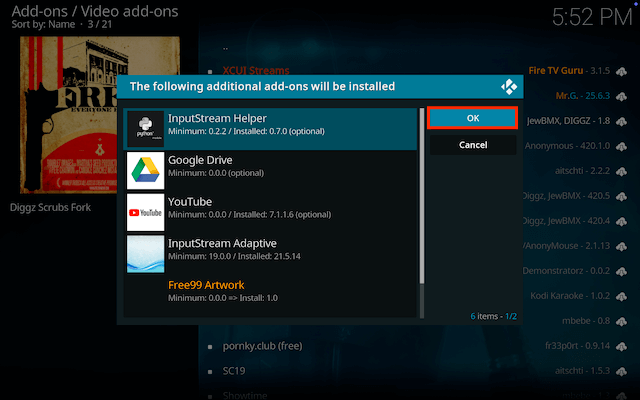Viewport: 640px width, 400px height.
Task: Click the cloud icon beside aitschti - 1.5.3
Action: (x=621, y=371)
